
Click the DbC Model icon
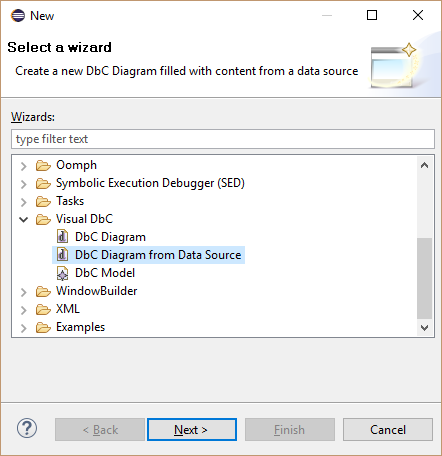click(x=62, y=273)
